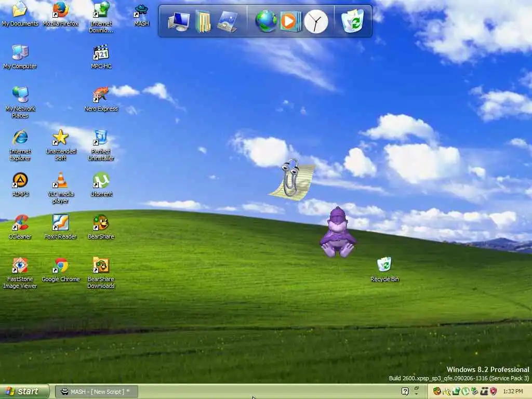Open the folders icon in the dock
Image resolution: width=532 pixels, height=399 pixels.
(x=203, y=21)
